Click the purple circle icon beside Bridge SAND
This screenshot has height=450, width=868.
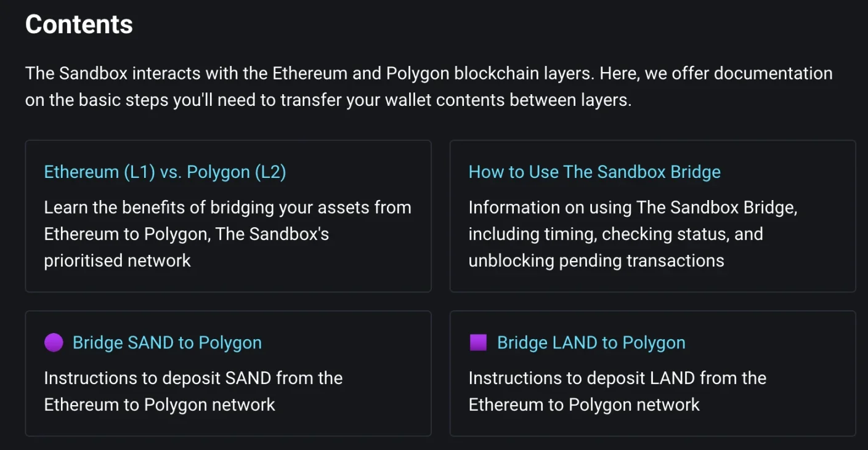pyautogui.click(x=53, y=342)
